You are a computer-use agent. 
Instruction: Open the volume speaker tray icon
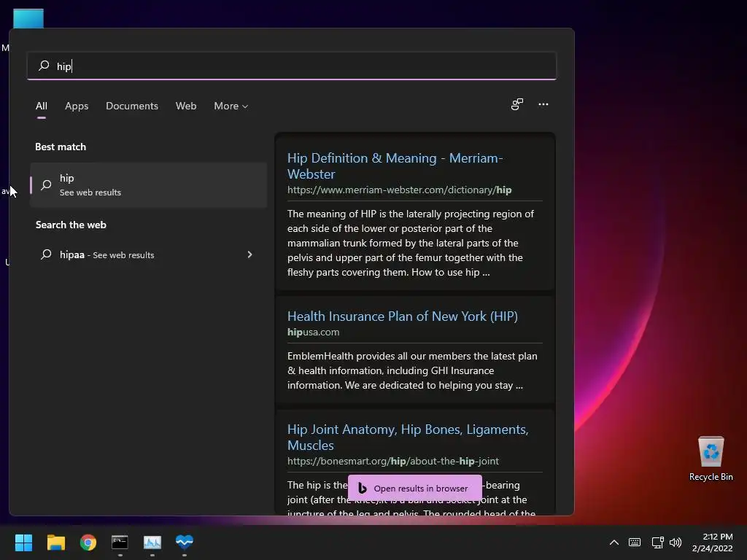676,542
